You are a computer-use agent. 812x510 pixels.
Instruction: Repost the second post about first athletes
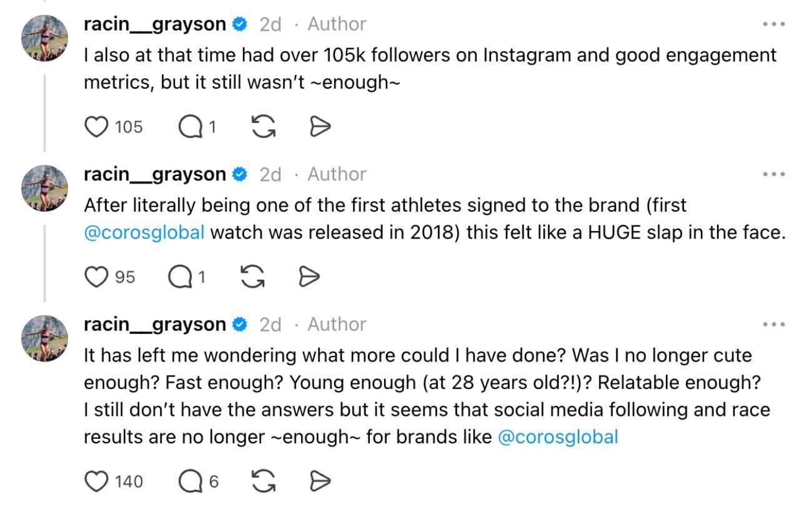coord(253,277)
